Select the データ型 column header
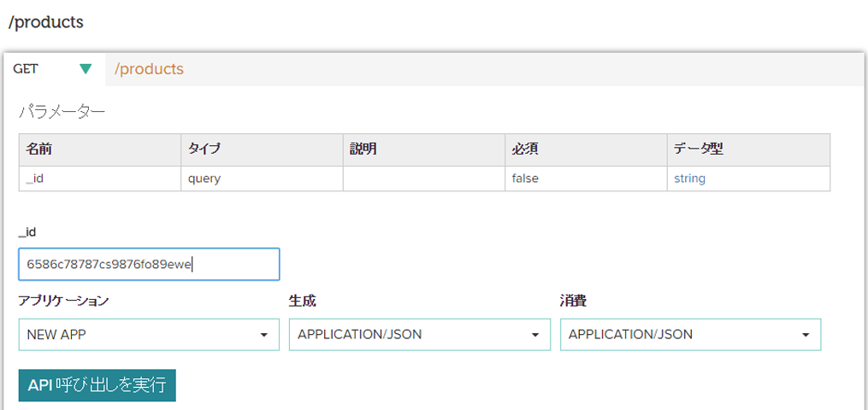This screenshot has width=868, height=410. pos(698,149)
